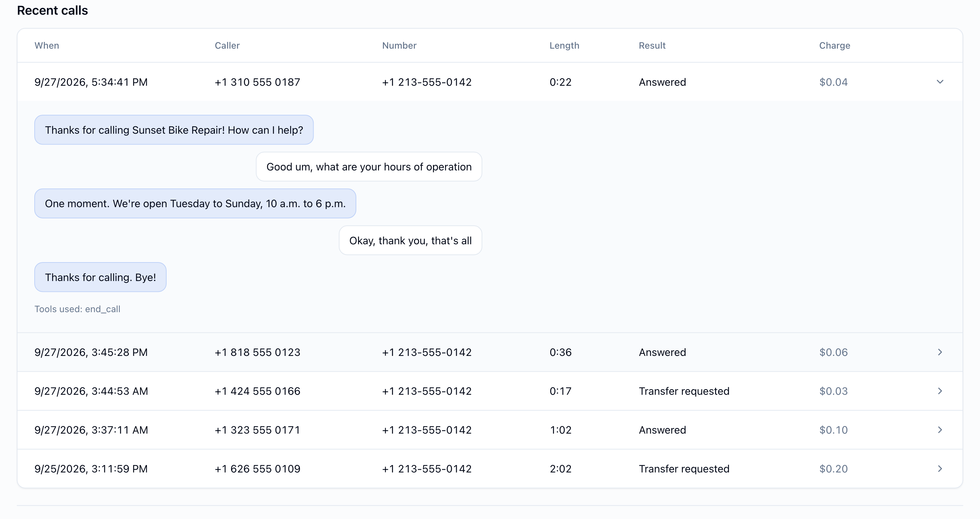Click number +1 213-555-0142 on the 0:22 row
The width and height of the screenshot is (980, 519).
click(426, 82)
